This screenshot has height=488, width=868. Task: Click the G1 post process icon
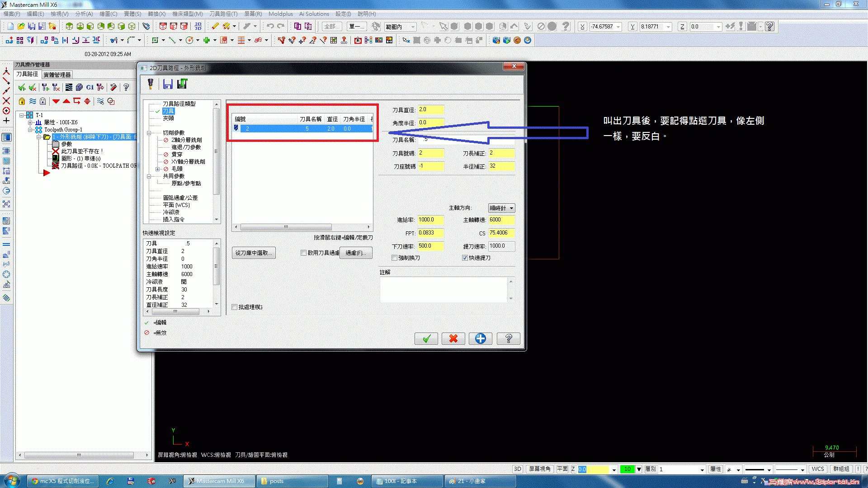pyautogui.click(x=90, y=87)
